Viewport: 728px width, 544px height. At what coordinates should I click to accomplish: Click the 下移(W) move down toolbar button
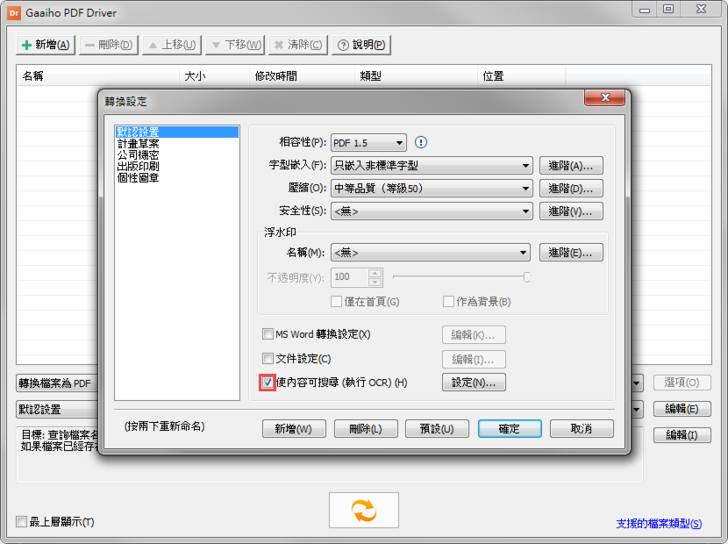pos(235,45)
